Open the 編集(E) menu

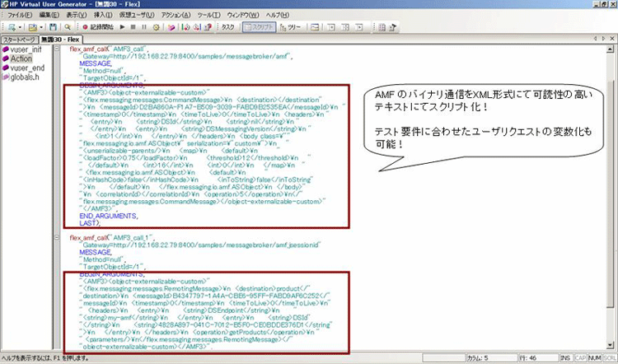(49, 15)
